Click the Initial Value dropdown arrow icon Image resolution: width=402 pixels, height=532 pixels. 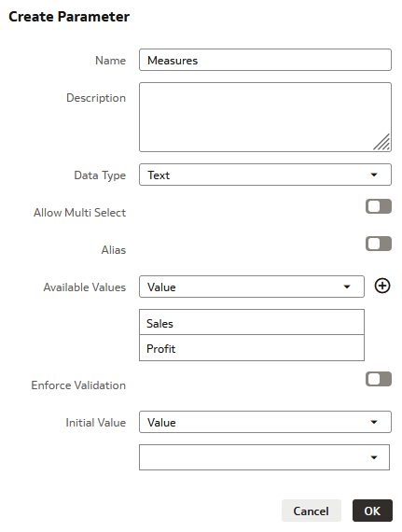(x=374, y=423)
